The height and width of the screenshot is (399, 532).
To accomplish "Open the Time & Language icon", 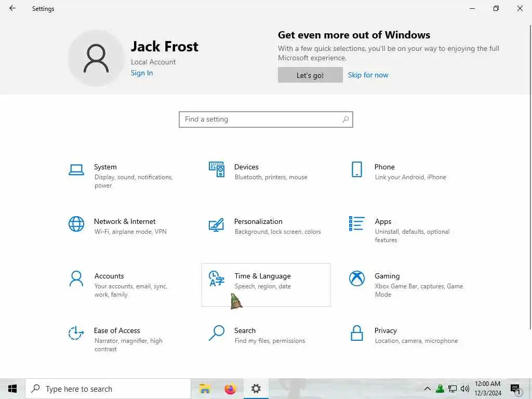I will (217, 278).
